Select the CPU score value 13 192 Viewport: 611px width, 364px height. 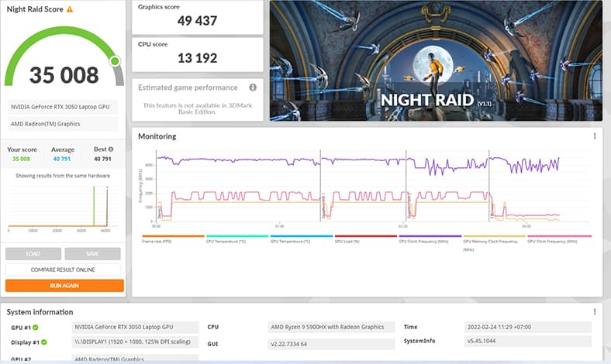coord(197,58)
